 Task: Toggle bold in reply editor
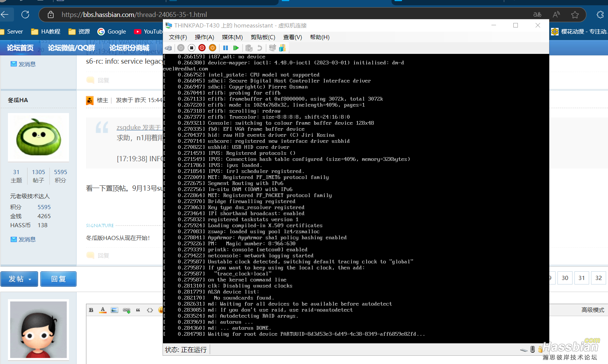[x=91, y=310]
